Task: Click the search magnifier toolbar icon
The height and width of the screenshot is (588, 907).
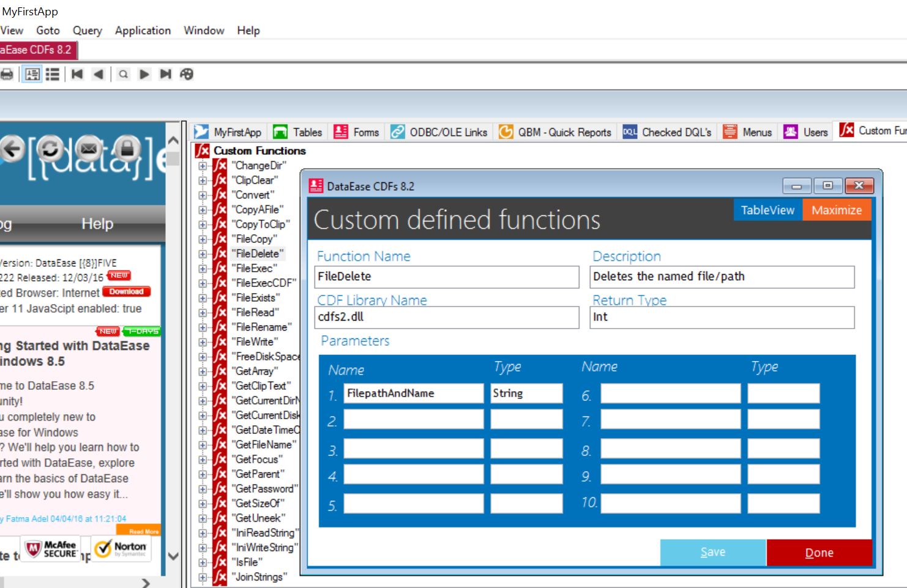Action: coord(124,74)
